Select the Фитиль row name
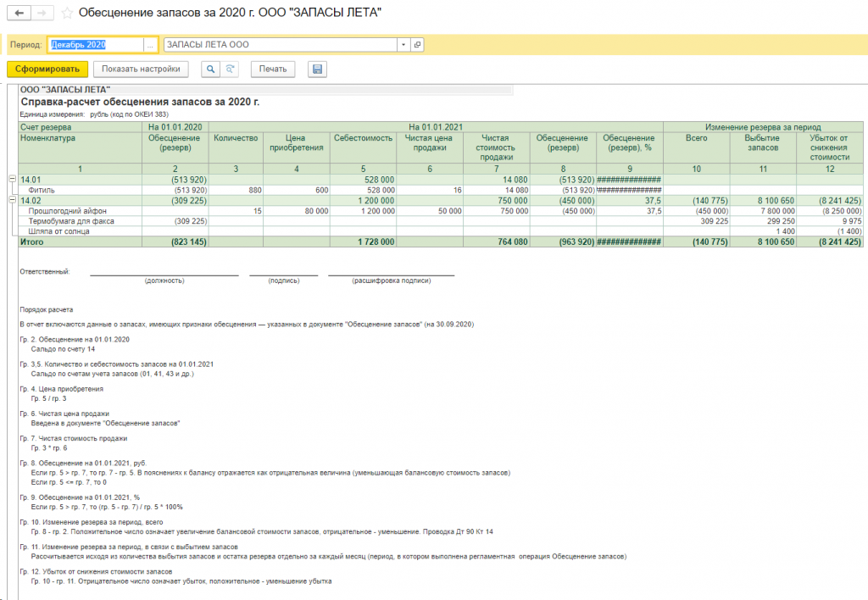This screenshot has height=600, width=868. (x=42, y=191)
